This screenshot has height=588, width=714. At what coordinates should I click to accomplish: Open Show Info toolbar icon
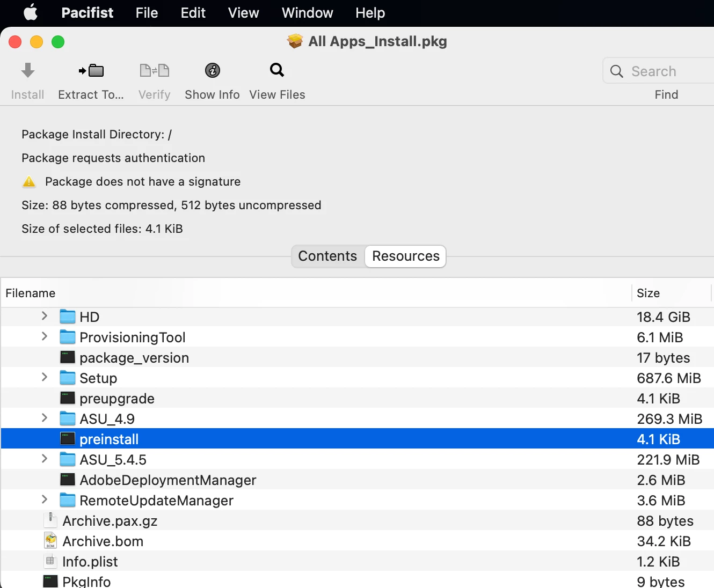(x=213, y=70)
